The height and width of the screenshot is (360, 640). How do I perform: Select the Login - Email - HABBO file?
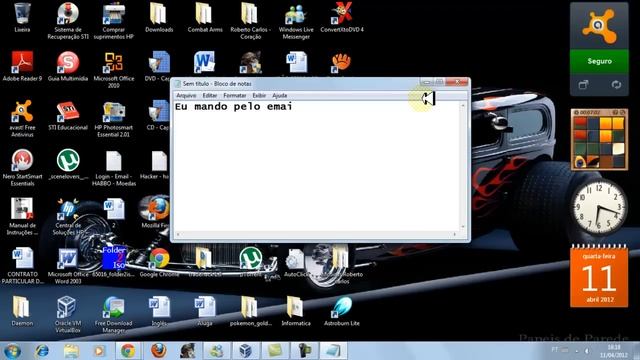click(x=113, y=167)
